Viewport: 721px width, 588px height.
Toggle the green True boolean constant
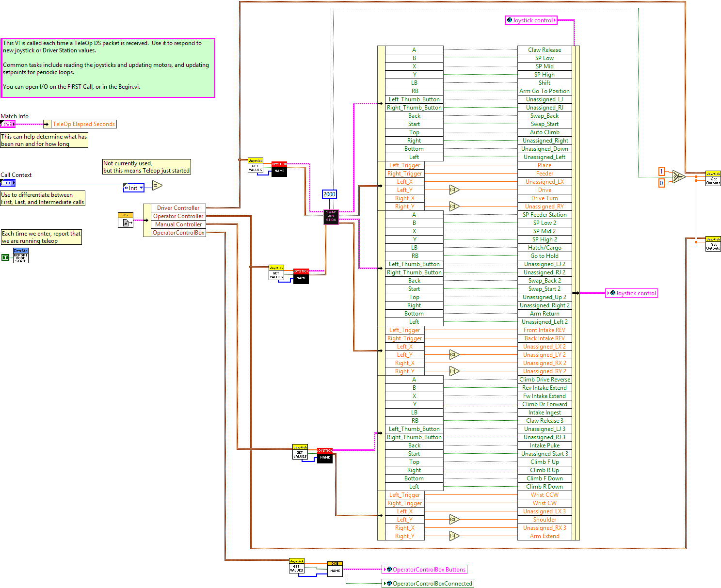5,257
